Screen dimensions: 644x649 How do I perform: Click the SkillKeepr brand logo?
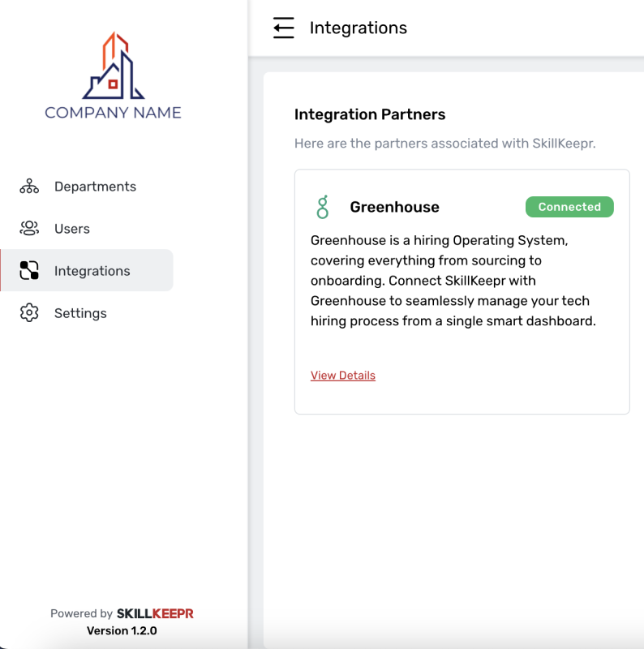[x=155, y=613]
